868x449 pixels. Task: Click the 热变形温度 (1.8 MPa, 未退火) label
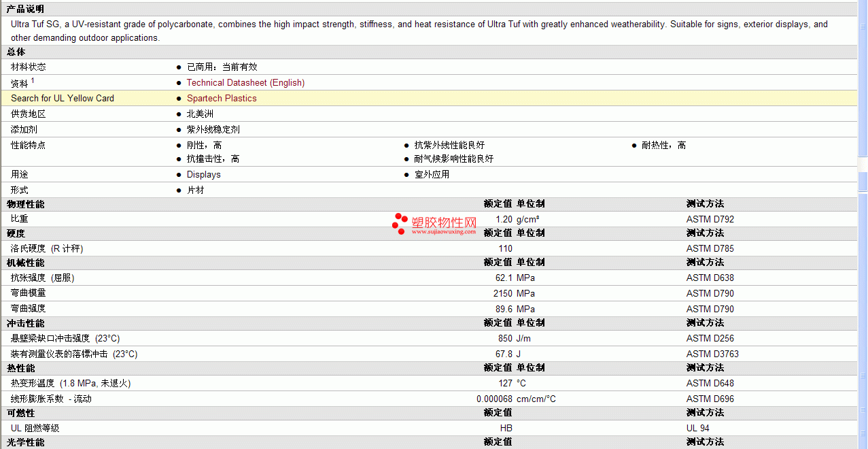(71, 383)
